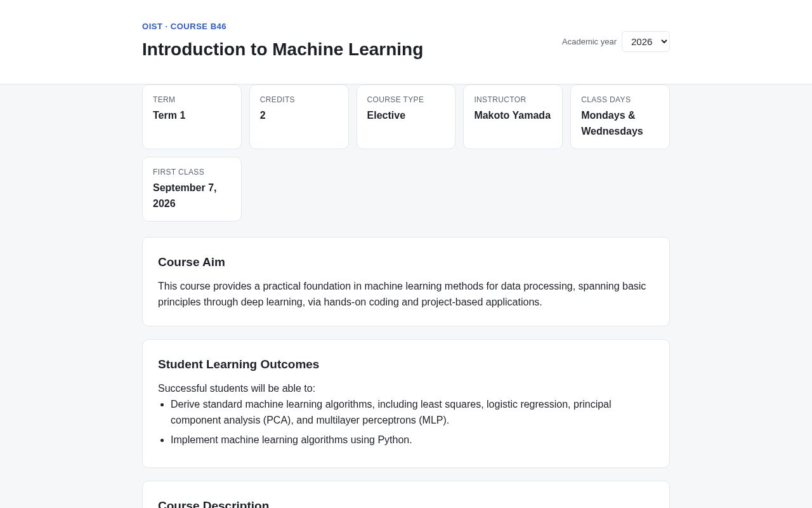Click the COURSE TYPE card label

click(x=395, y=100)
